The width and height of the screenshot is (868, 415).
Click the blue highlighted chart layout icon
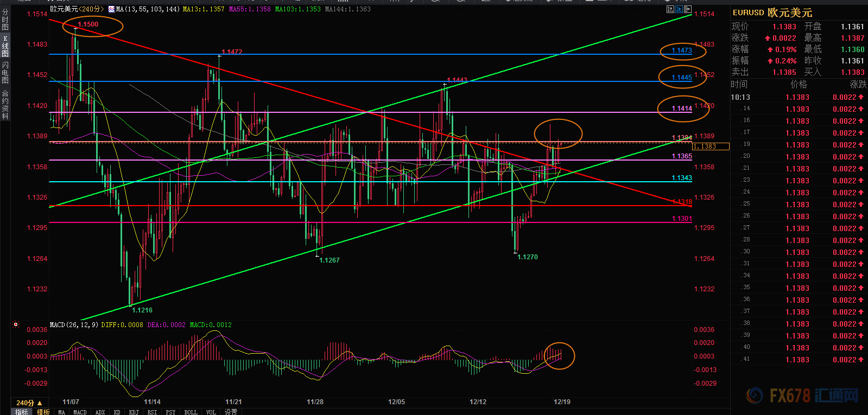(x=679, y=9)
